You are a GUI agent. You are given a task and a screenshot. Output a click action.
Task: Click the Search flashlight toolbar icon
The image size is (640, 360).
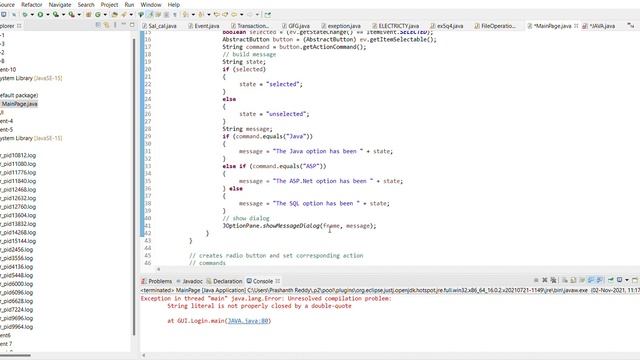point(124,14)
